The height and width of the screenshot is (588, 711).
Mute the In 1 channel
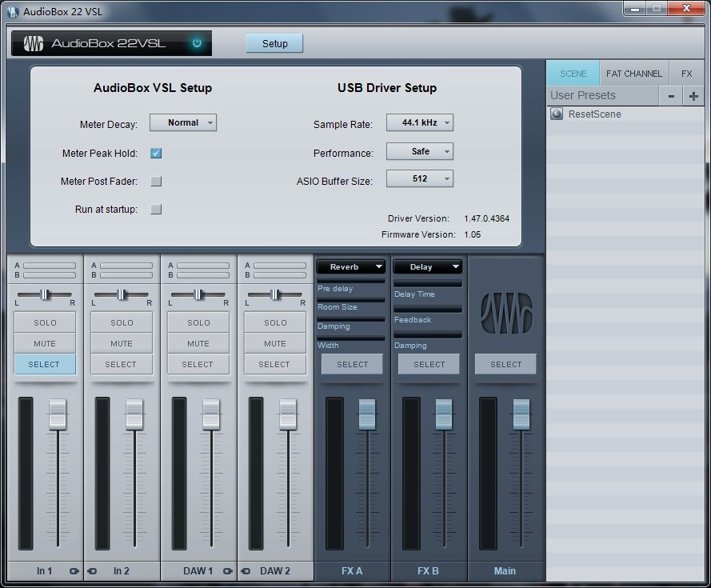[46, 343]
